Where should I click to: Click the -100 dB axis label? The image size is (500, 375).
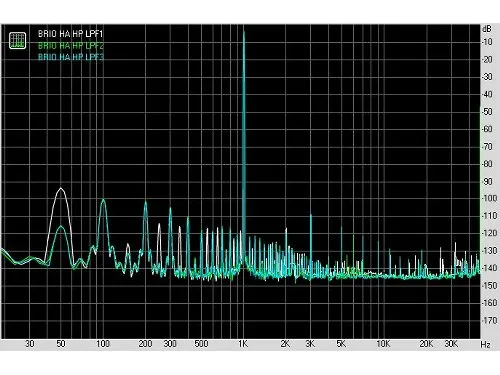(x=489, y=198)
